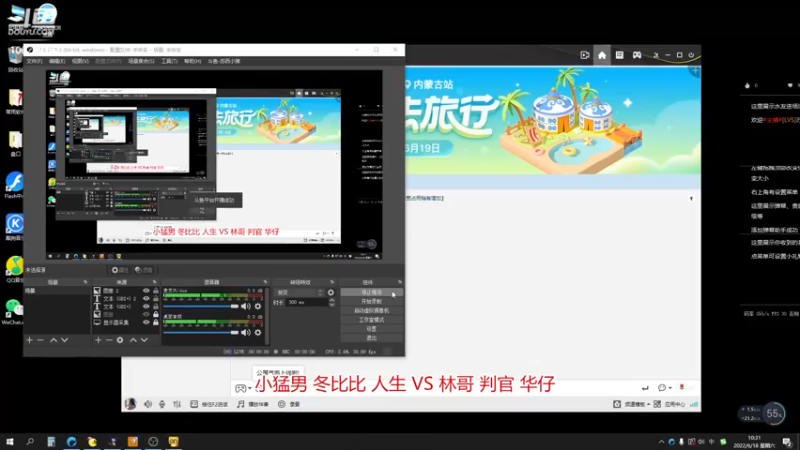Remove the selected scene with minus icon
The height and width of the screenshot is (450, 800).
[41, 340]
